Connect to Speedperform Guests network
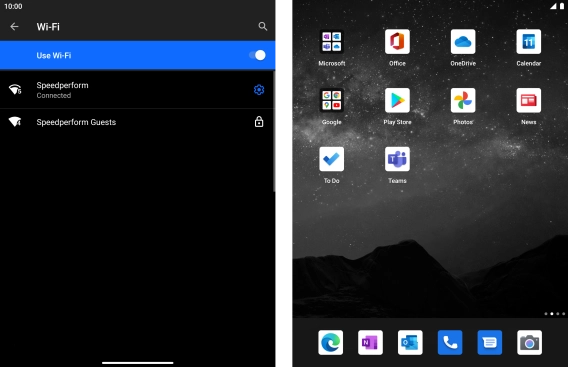The image size is (568, 367). (x=137, y=122)
